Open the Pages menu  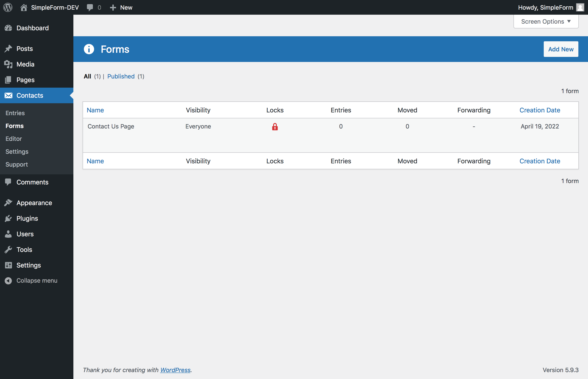[37, 80]
